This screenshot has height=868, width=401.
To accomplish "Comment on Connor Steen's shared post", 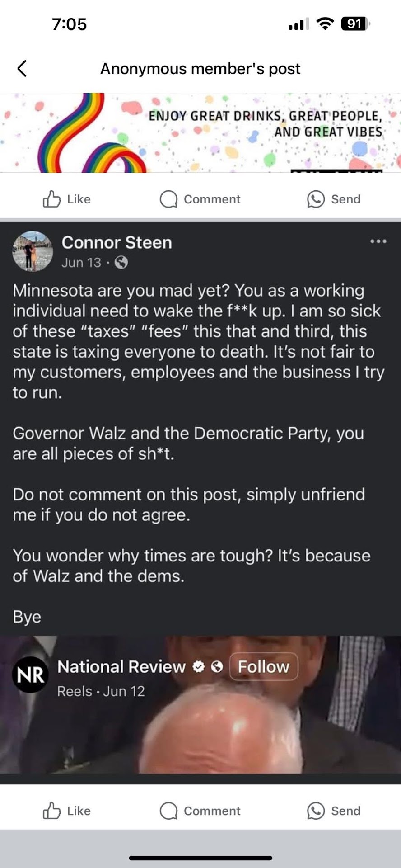I will (200, 811).
